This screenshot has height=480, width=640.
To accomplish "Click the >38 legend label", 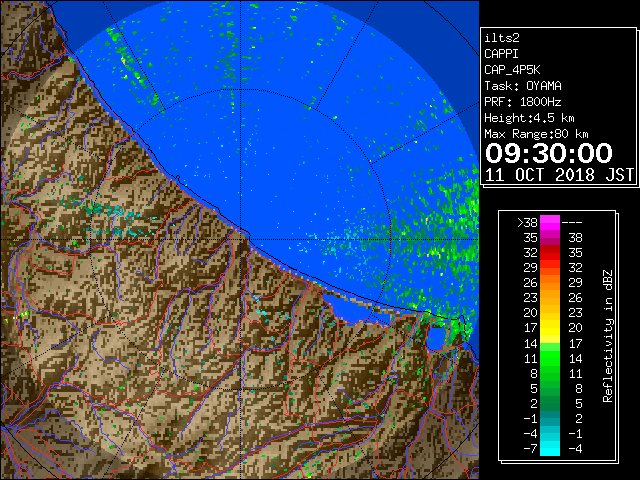I will point(527,223).
